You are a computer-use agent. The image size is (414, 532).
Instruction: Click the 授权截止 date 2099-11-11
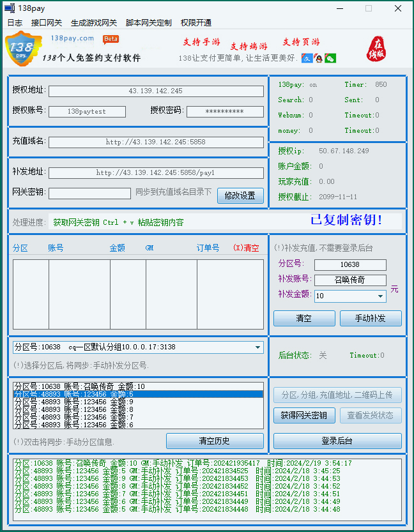click(338, 197)
